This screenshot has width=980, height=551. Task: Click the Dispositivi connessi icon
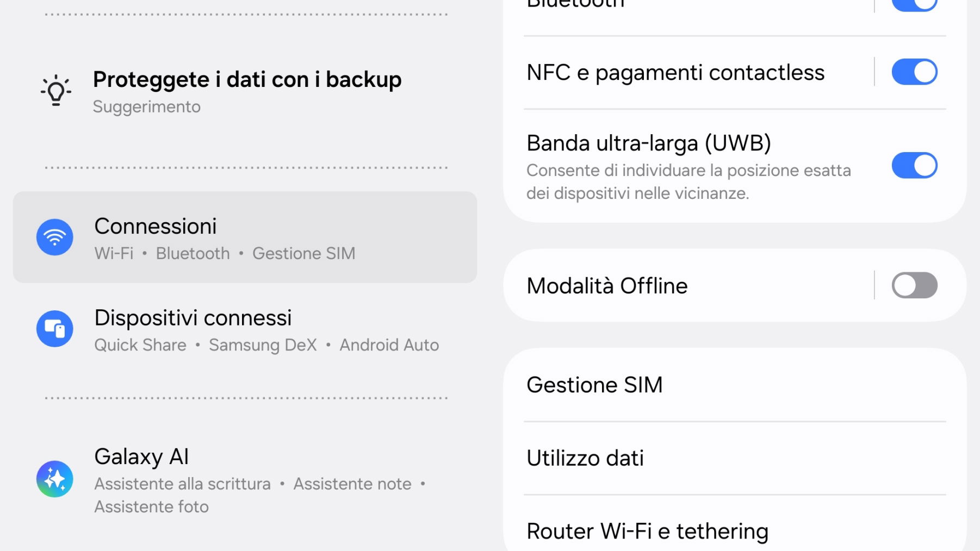tap(55, 329)
